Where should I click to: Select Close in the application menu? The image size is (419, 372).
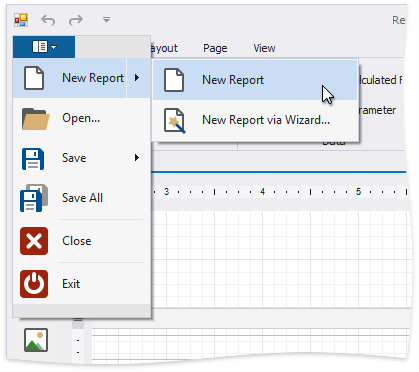point(82,241)
